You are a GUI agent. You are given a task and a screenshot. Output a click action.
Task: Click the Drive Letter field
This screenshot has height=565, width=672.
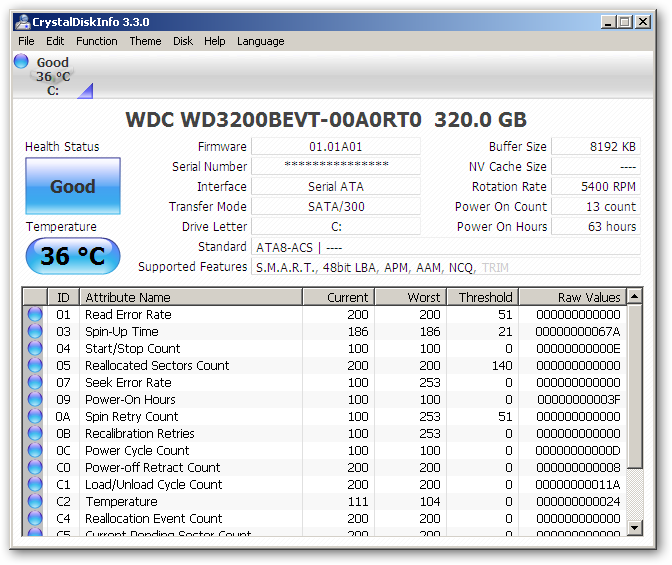[336, 226]
